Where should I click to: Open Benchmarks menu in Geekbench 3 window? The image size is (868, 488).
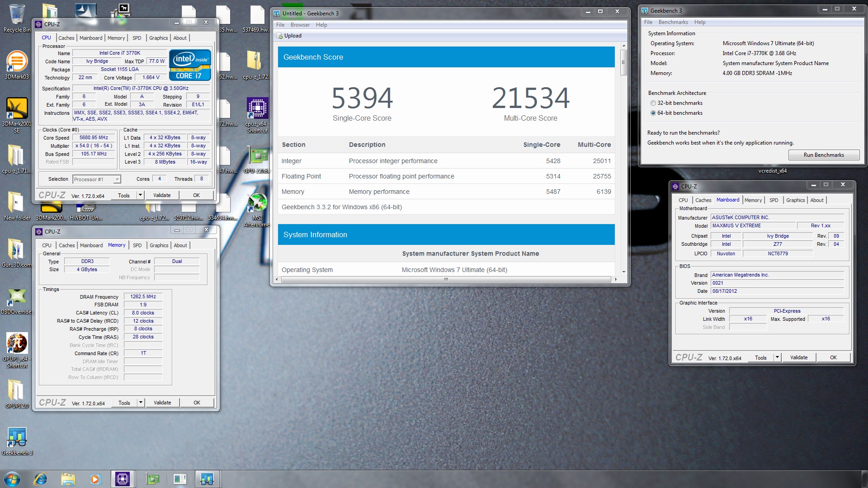[673, 22]
